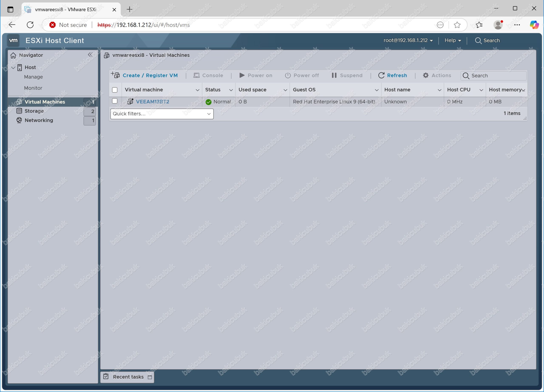Screen dimensions: 544x392
Task: Click the Not secure warning icon
Action: [x=52, y=25]
